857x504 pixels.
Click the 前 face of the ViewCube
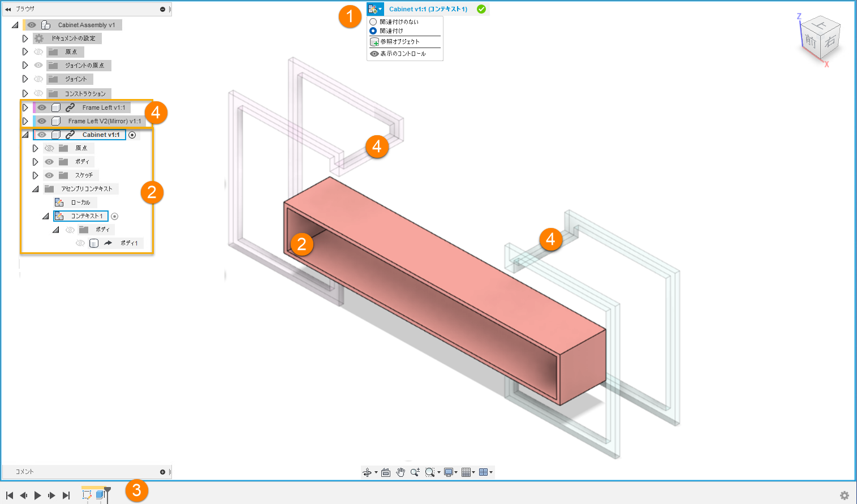point(811,41)
